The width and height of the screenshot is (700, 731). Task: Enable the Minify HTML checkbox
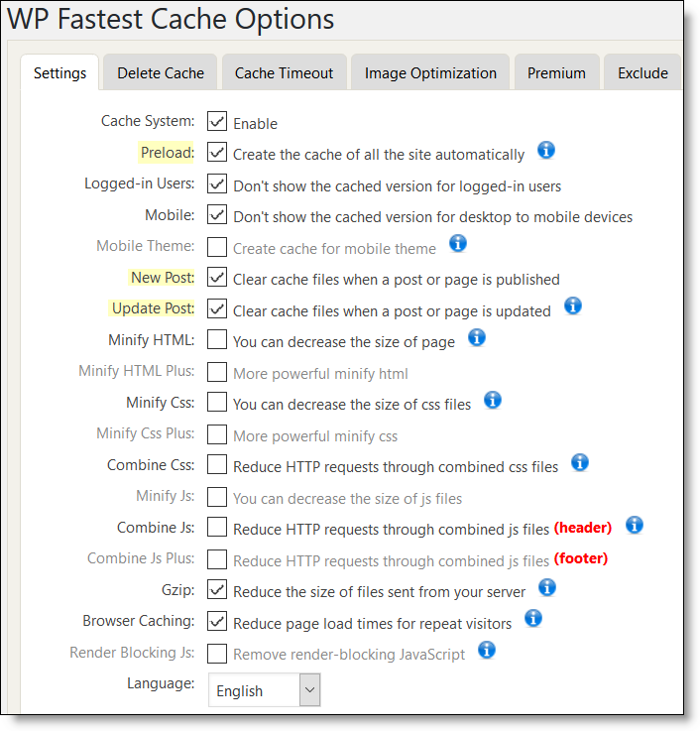(217, 341)
